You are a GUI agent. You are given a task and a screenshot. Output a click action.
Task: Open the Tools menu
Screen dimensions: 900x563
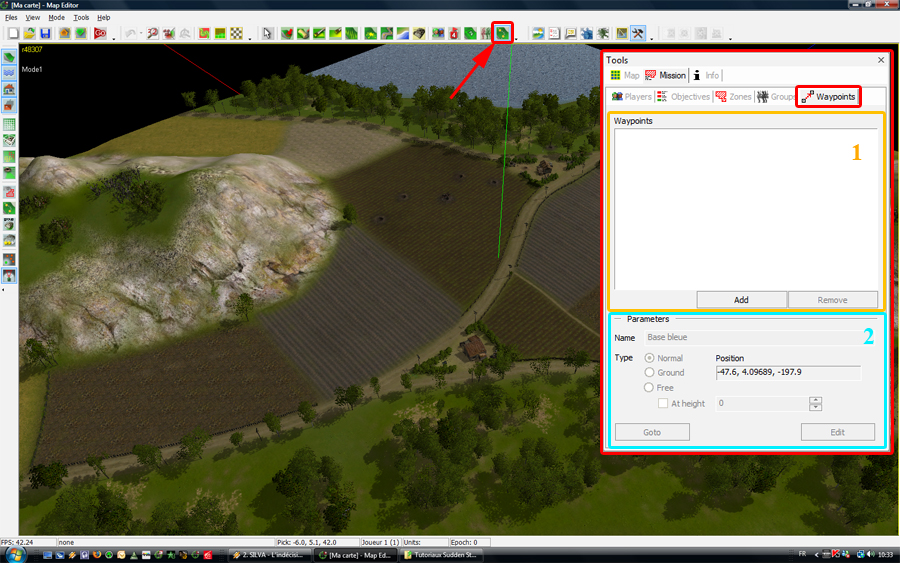click(x=81, y=18)
